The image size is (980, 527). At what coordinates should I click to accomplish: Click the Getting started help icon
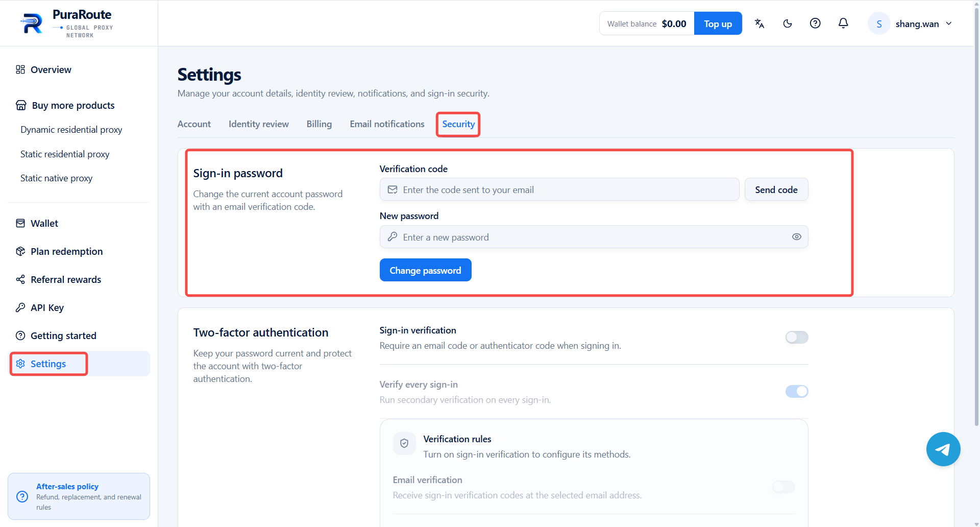click(20, 336)
